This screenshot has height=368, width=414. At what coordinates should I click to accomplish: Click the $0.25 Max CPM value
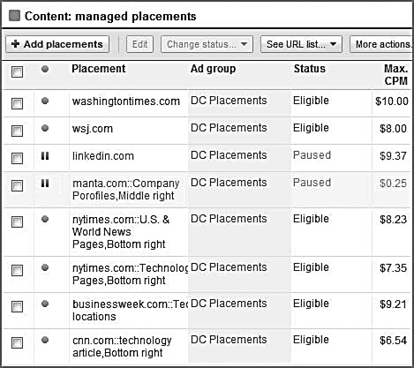tap(393, 183)
